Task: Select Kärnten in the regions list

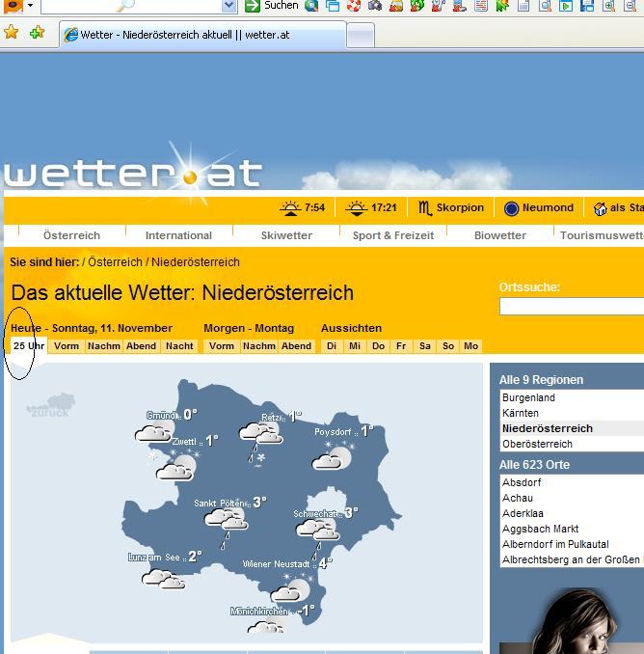Action: point(572,413)
